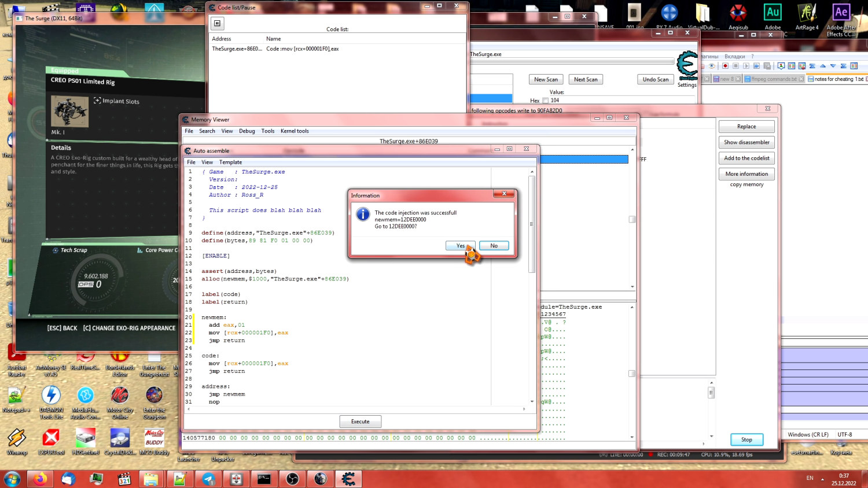Open Cheat Engine taskbar button
The width and height of the screenshot is (868, 488).
tap(348, 479)
